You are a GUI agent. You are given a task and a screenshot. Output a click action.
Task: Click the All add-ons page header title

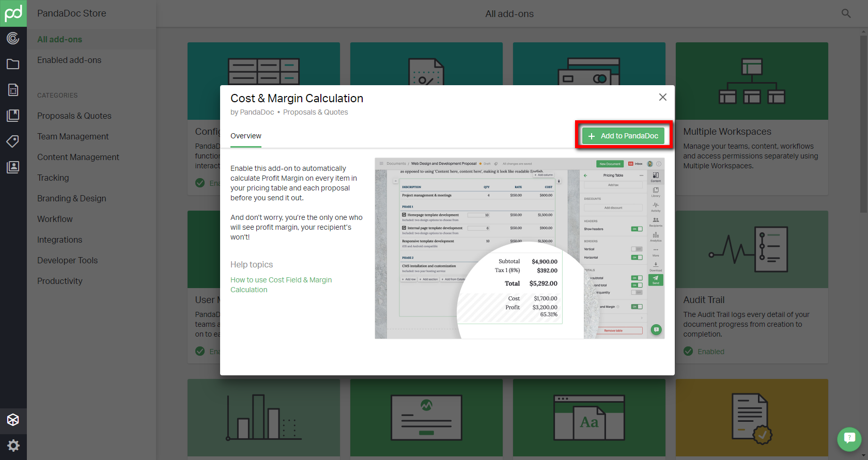coord(509,14)
